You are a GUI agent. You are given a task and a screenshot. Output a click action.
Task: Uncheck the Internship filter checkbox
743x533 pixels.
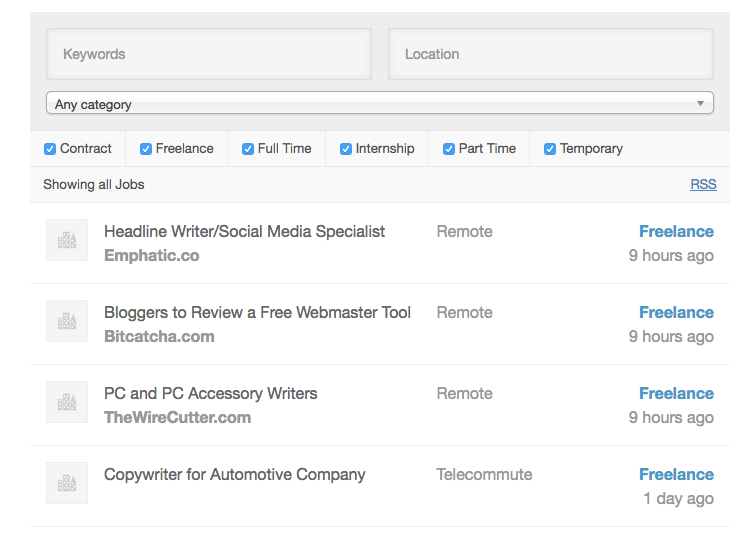(x=346, y=149)
